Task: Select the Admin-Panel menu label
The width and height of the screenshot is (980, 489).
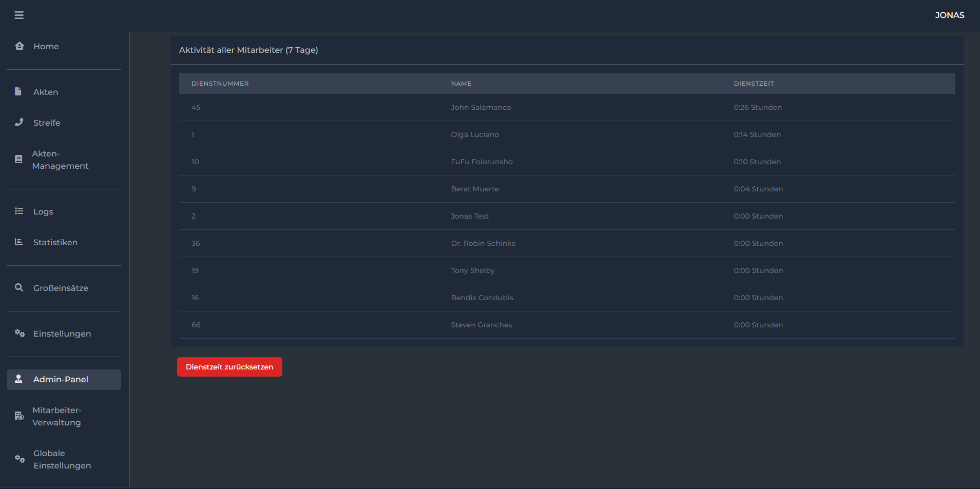Action: pyautogui.click(x=61, y=379)
